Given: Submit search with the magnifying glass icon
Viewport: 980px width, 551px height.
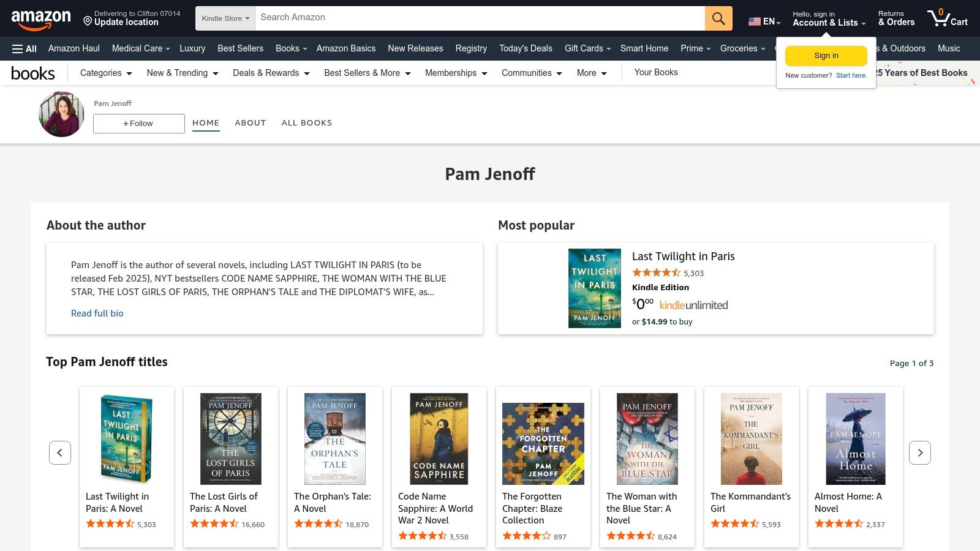Looking at the screenshot, I should point(717,18).
